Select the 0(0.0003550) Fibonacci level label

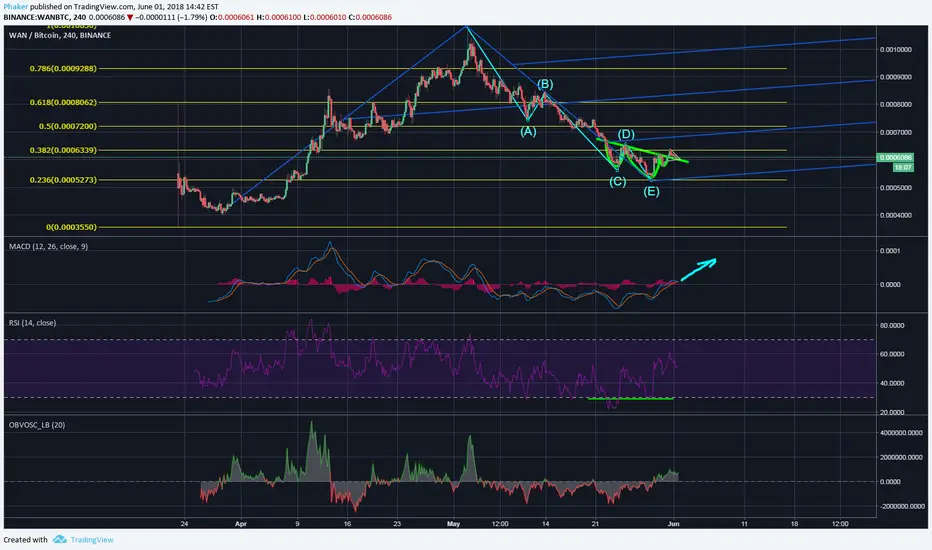(x=71, y=227)
